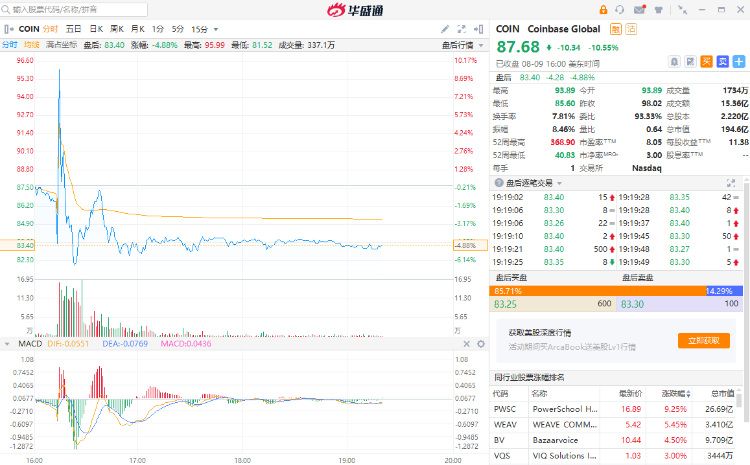Close the MACD indicator panel
Viewport: 750px width, 465px height.
tap(467, 344)
